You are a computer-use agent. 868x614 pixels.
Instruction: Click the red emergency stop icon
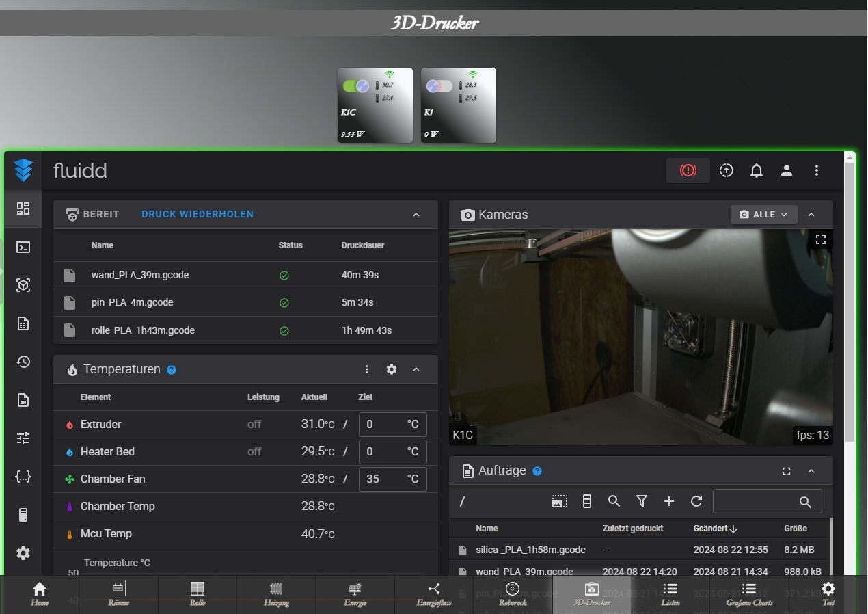[688, 170]
